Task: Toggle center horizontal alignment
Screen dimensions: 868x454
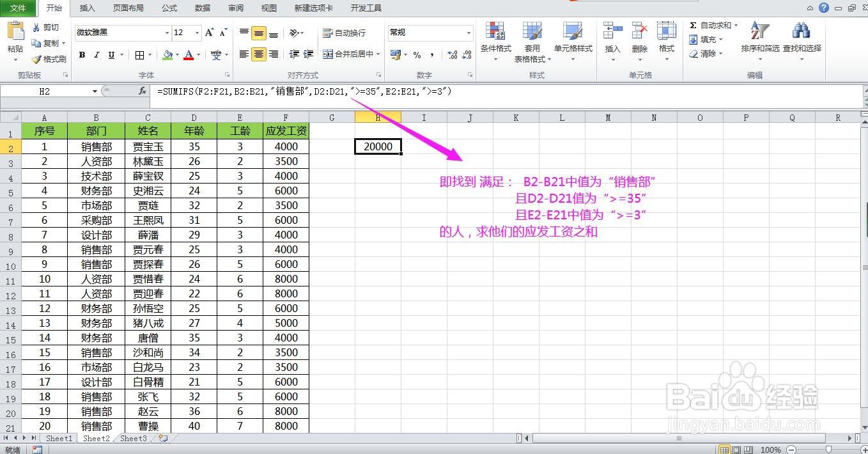Action: (x=259, y=54)
